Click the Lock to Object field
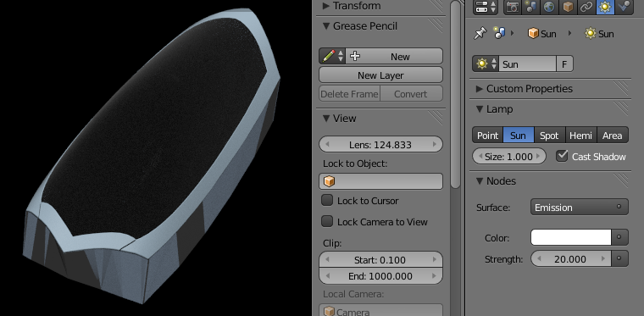This screenshot has height=316, width=644. pos(380,181)
